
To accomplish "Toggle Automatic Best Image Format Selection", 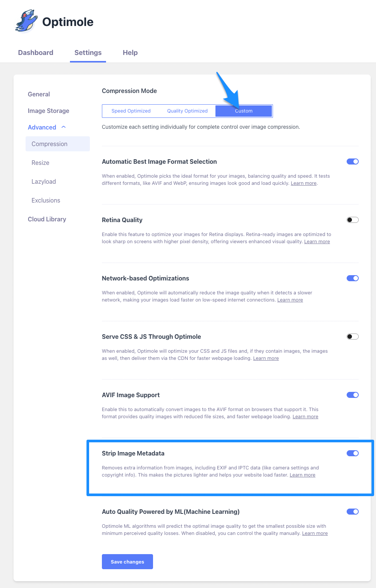I will tap(352, 161).
